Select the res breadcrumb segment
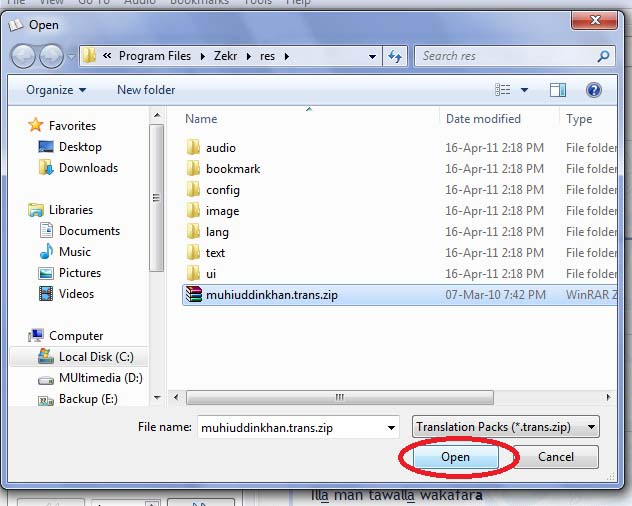Viewport: 632px width, 506px height. (267, 56)
